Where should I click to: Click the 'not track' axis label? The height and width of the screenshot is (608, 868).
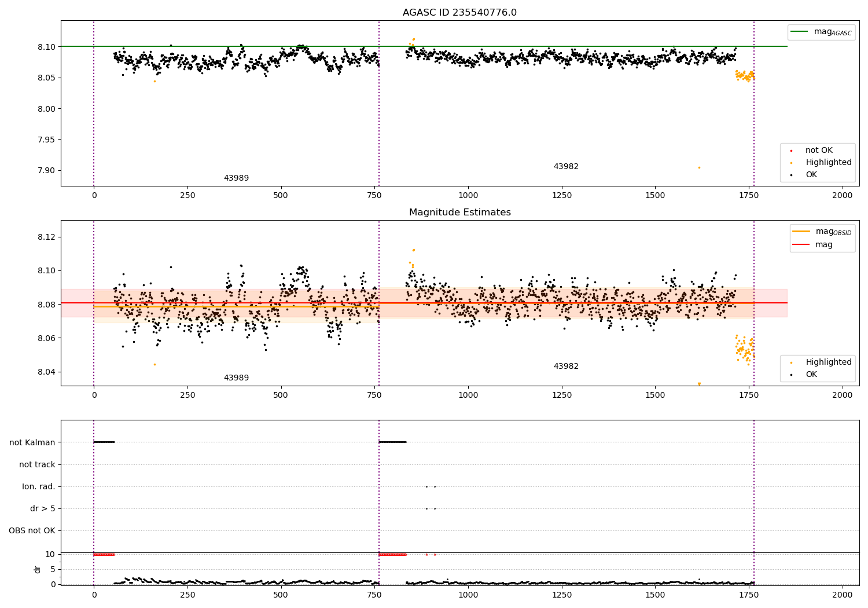tap(37, 464)
